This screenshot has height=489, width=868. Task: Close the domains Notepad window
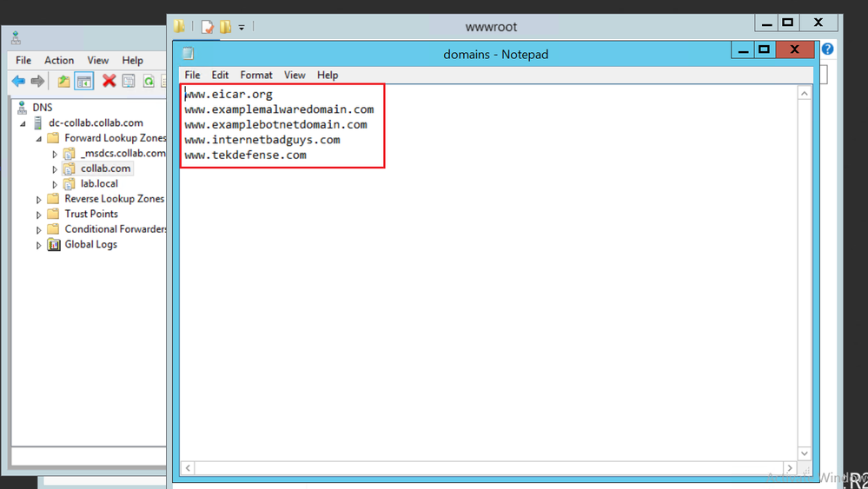coord(795,50)
